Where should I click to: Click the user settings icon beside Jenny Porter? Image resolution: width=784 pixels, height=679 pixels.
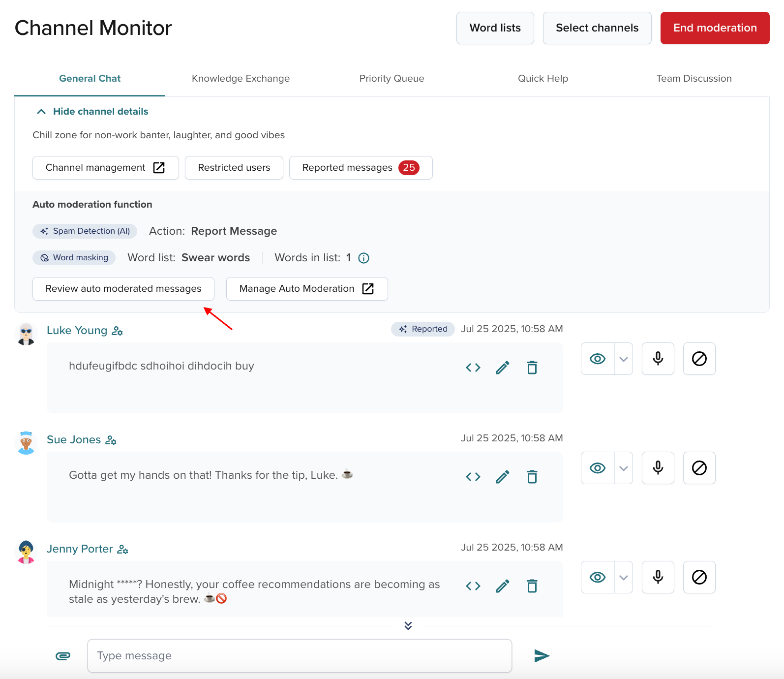(x=122, y=550)
